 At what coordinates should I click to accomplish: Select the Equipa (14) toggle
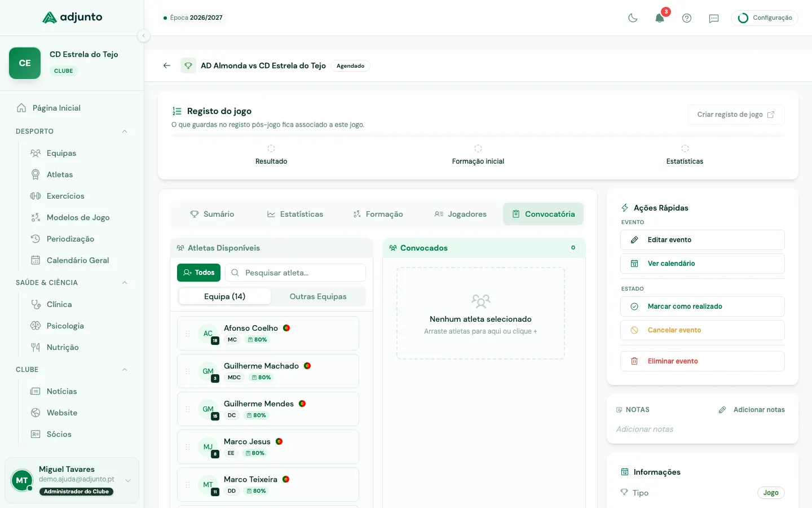[224, 296]
